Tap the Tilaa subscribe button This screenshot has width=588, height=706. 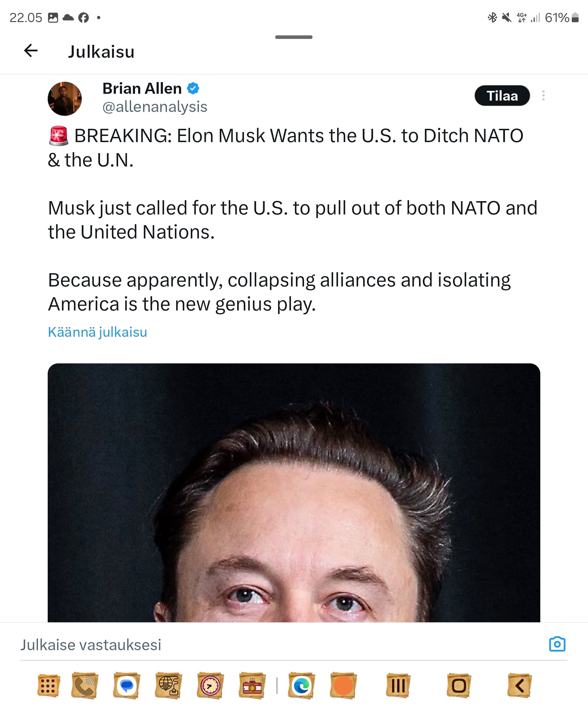click(x=502, y=96)
